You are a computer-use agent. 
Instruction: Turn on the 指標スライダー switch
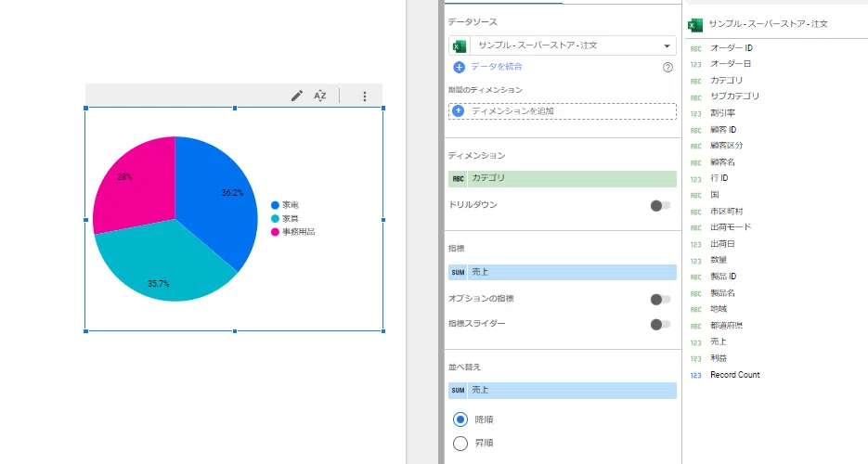[x=660, y=324]
